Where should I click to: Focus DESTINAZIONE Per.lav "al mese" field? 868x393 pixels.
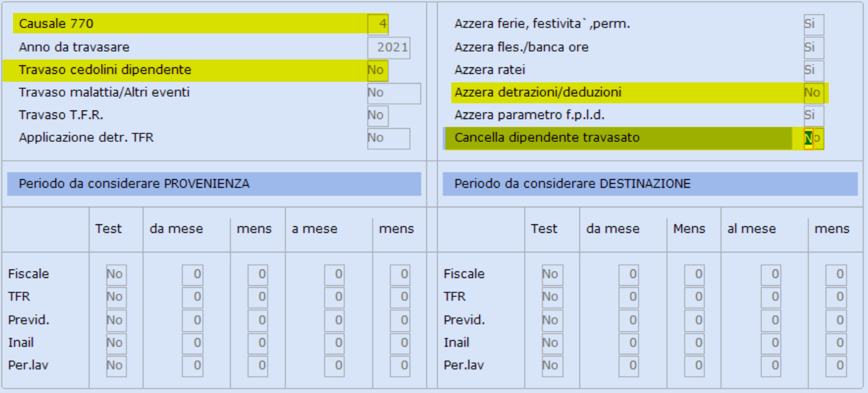pyautogui.click(x=771, y=366)
